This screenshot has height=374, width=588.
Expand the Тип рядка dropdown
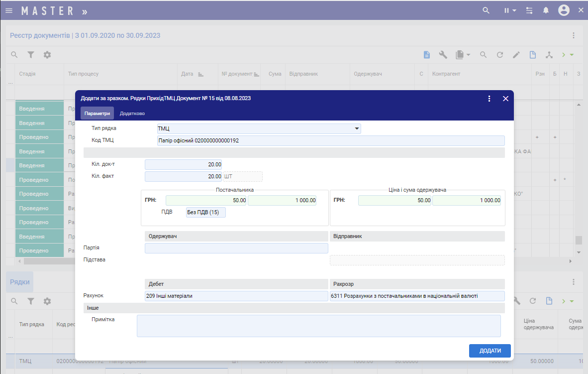click(x=357, y=129)
